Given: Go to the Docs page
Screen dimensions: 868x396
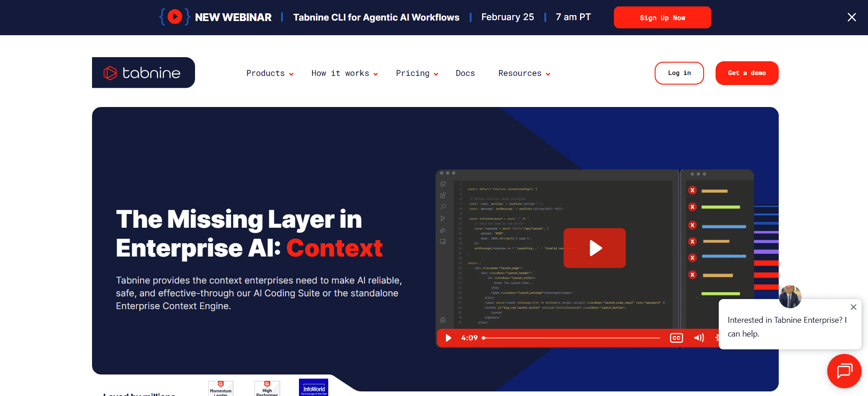Looking at the screenshot, I should 465,73.
